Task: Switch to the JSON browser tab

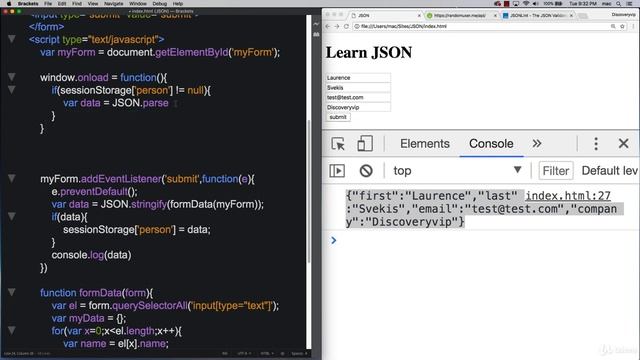Action: pyautogui.click(x=384, y=15)
